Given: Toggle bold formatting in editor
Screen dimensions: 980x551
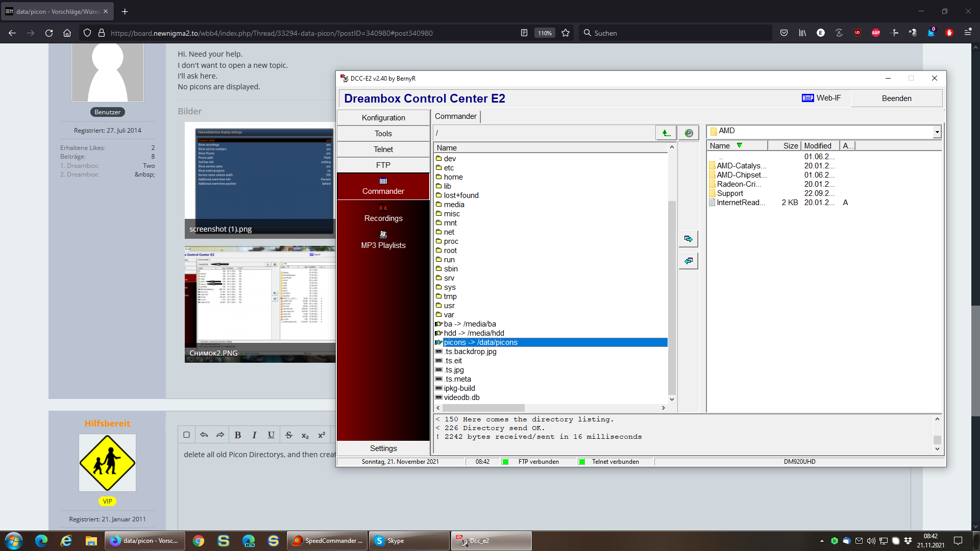Looking at the screenshot, I should pyautogui.click(x=237, y=435).
